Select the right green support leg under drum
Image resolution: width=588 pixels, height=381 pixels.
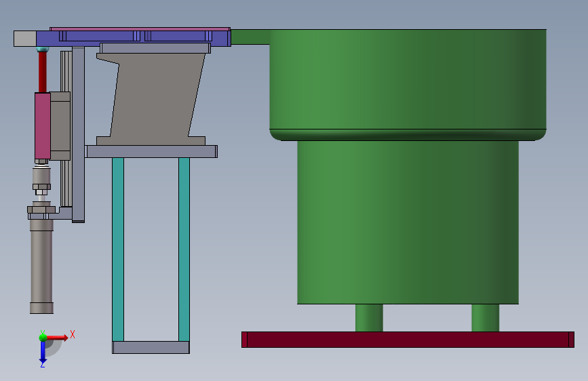[x=485, y=318]
